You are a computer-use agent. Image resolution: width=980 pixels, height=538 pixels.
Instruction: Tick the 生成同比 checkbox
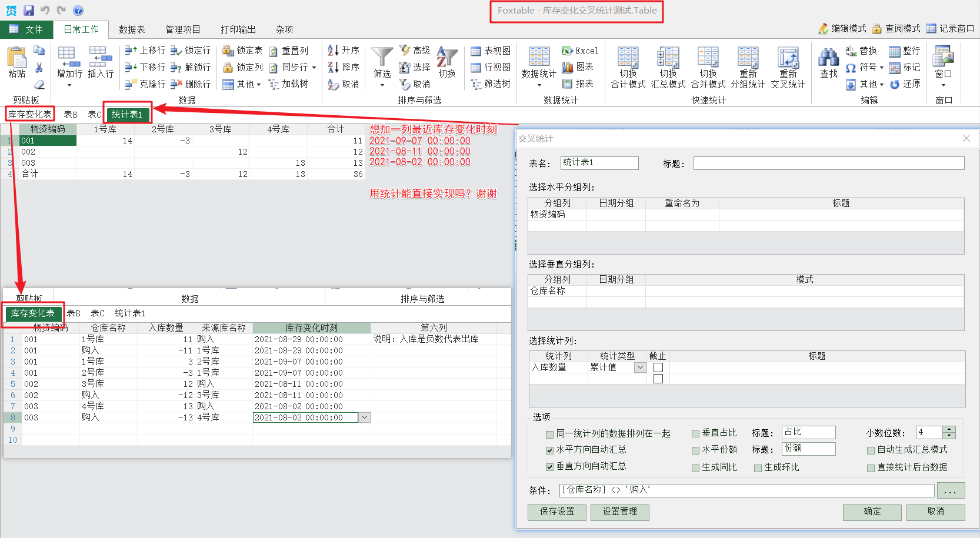pos(696,468)
